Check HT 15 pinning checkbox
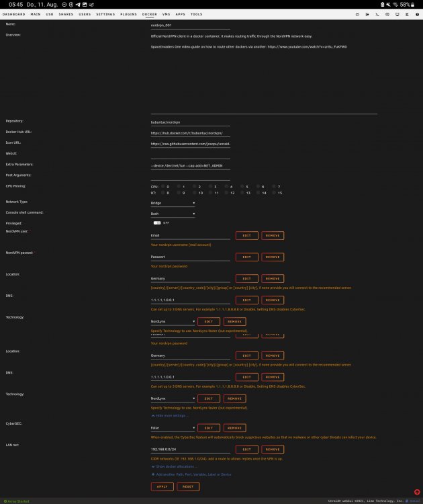Image resolution: width=423 pixels, height=504 pixels. tap(274, 193)
